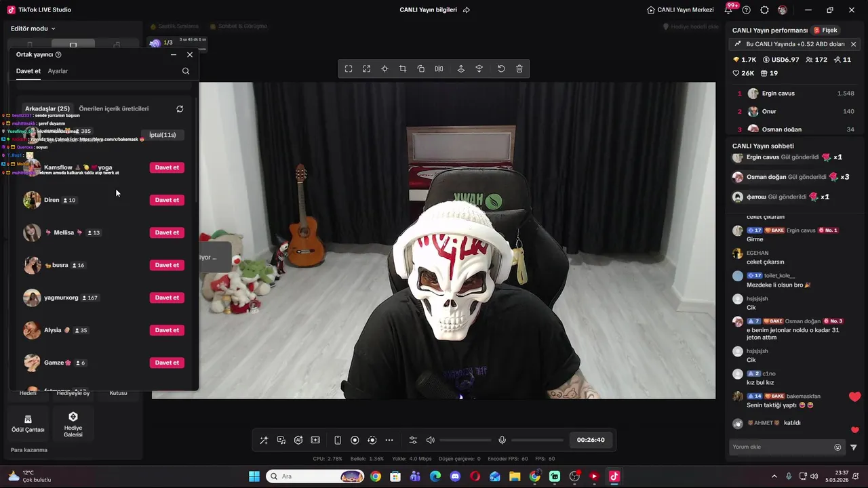This screenshot has height=488, width=868.
Task: Open Önerilen içerik üreticileri tab
Action: click(114, 108)
